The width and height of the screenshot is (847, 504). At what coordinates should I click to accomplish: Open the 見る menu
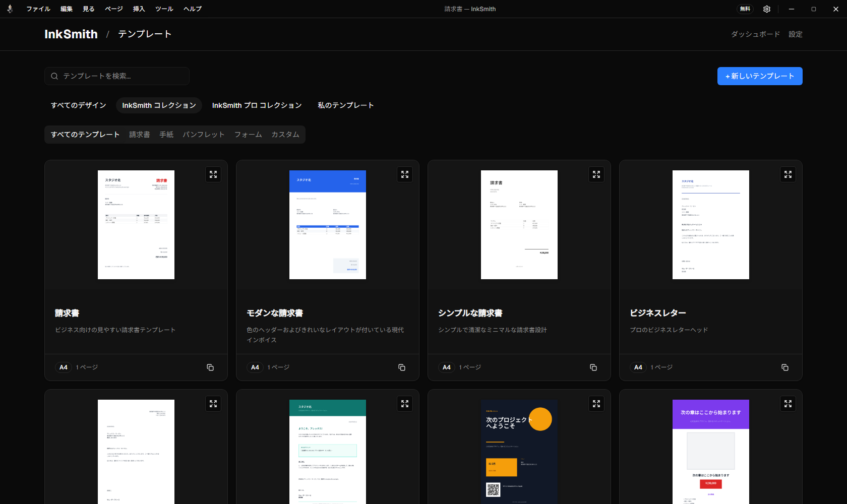(89, 9)
